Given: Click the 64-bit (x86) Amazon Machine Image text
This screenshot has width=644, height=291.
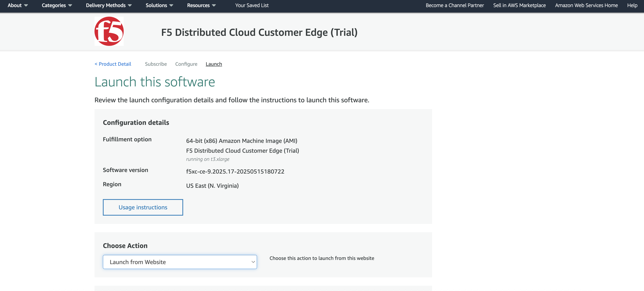Looking at the screenshot, I should coord(241,141).
